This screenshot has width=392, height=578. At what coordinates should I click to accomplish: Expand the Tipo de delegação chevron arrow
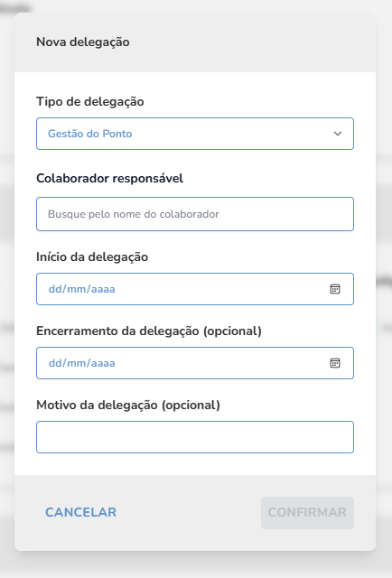338,134
